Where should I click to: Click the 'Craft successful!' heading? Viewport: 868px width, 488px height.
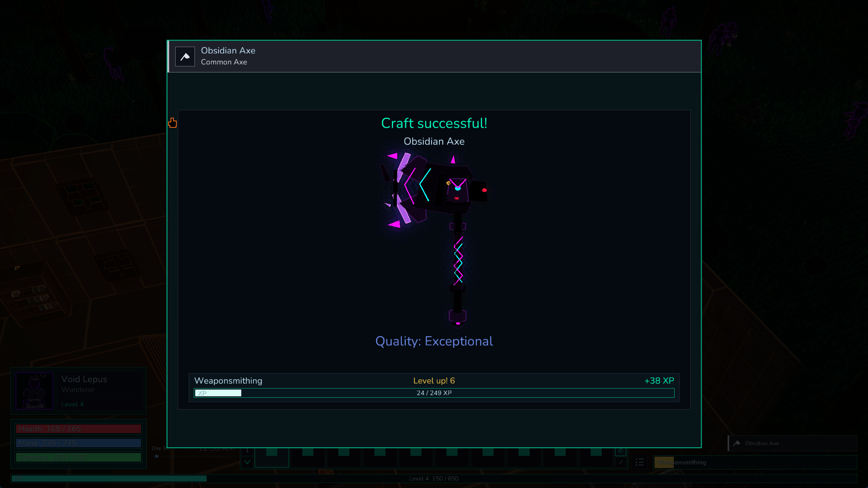[434, 123]
